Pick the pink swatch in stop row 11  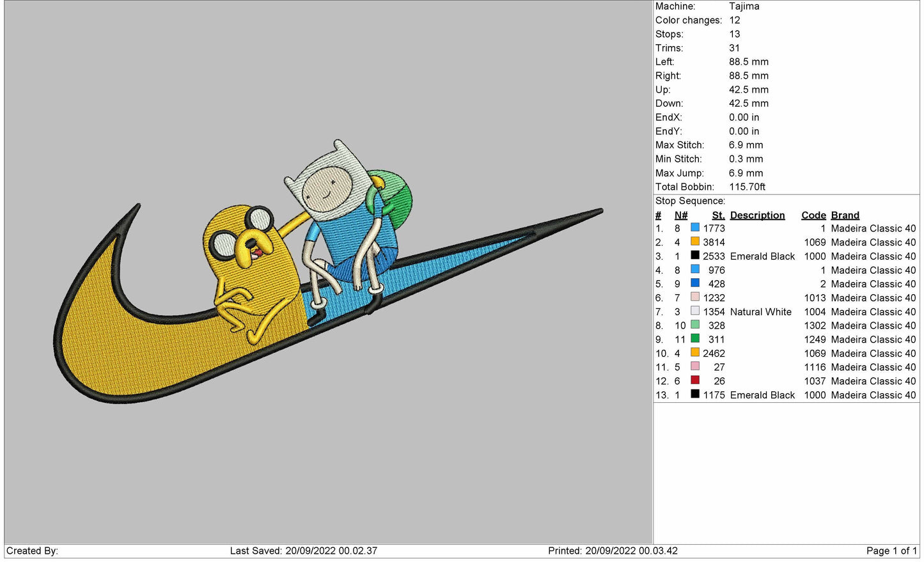click(x=694, y=367)
